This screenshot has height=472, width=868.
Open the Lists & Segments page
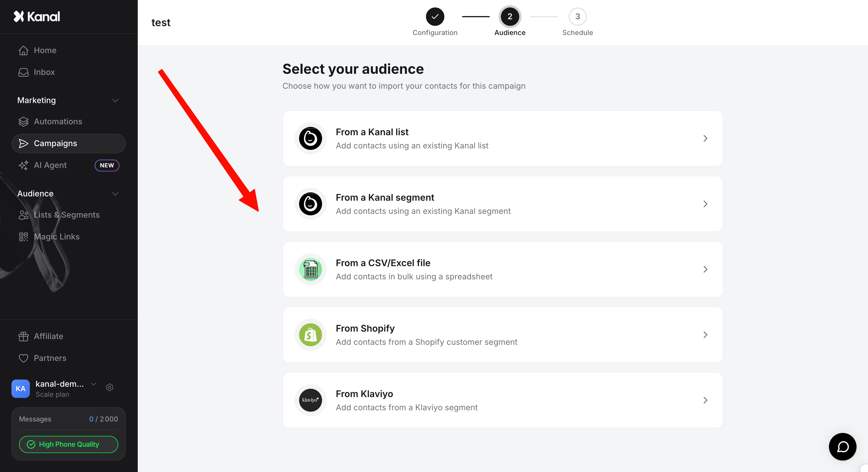(66, 215)
